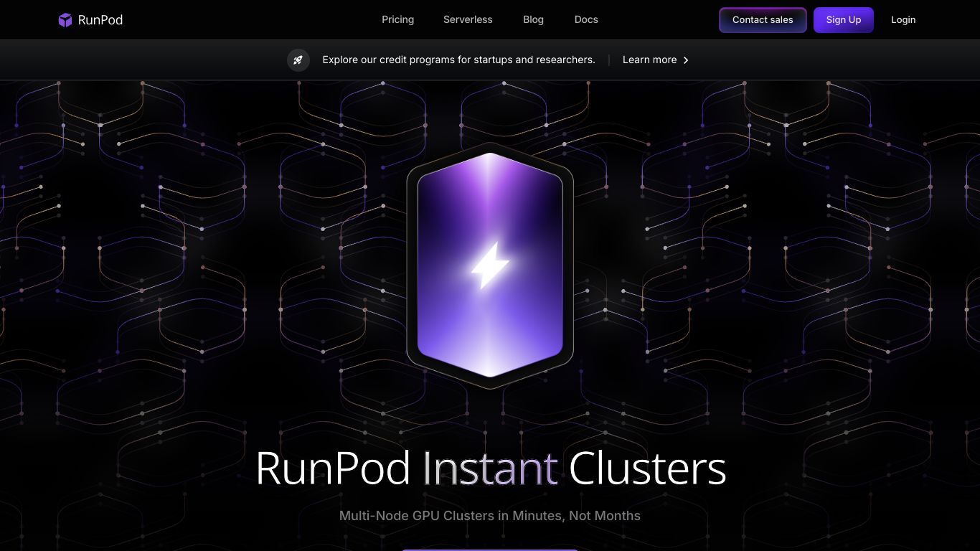Click the RunPod cube logo icon
Screen dimensions: 980x551
(65, 20)
